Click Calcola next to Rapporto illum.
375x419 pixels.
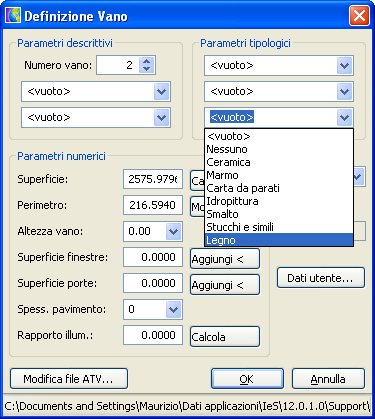[x=225, y=337]
